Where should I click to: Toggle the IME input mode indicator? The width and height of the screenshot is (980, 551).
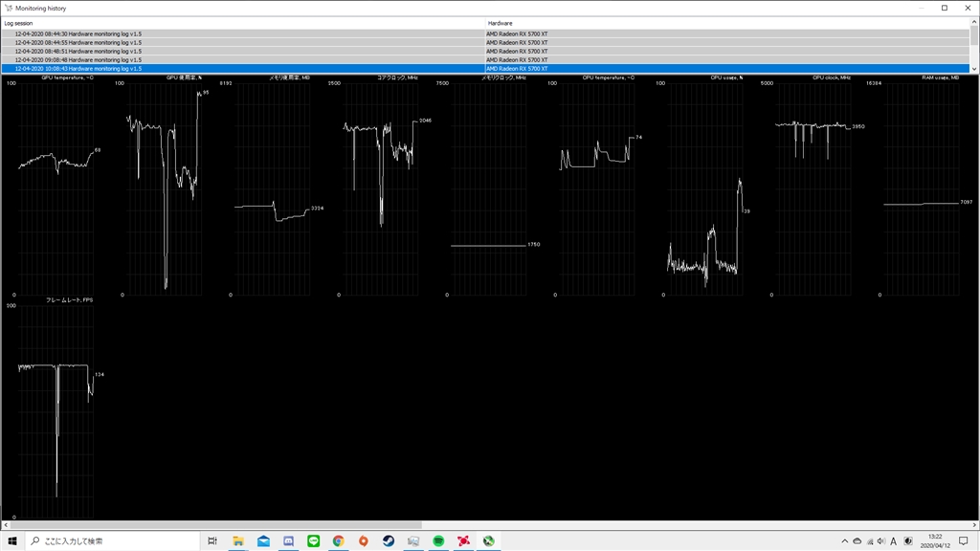click(x=893, y=541)
